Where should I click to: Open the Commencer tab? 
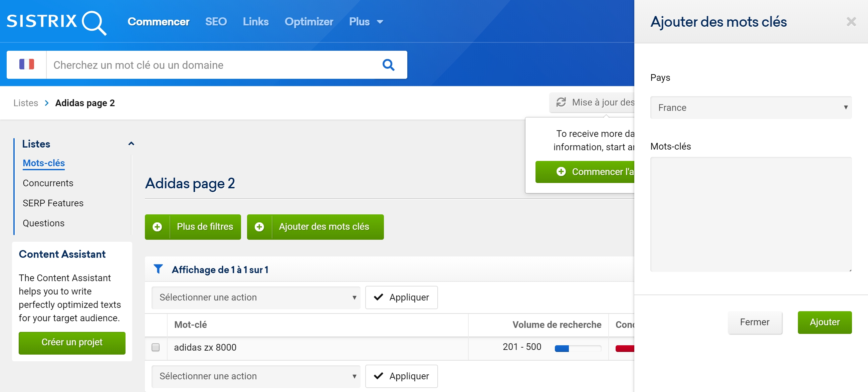coord(158,22)
